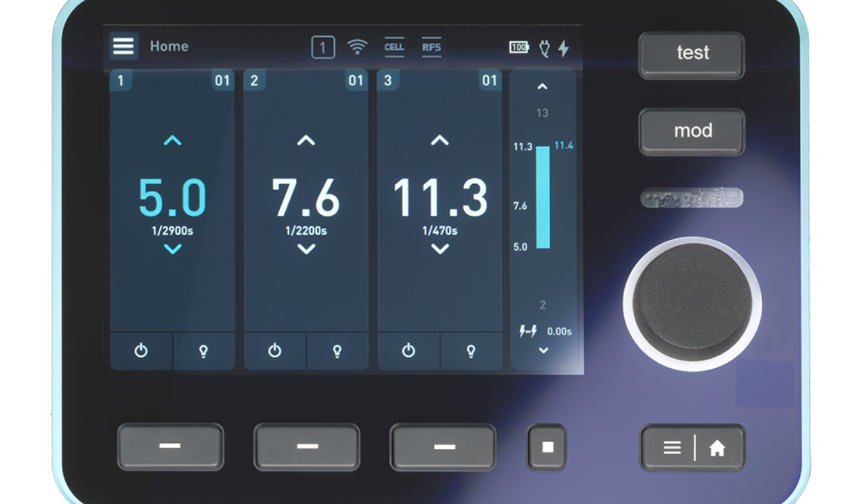Click the down chevron below 0.00s
861x504 pixels.
pyautogui.click(x=544, y=351)
